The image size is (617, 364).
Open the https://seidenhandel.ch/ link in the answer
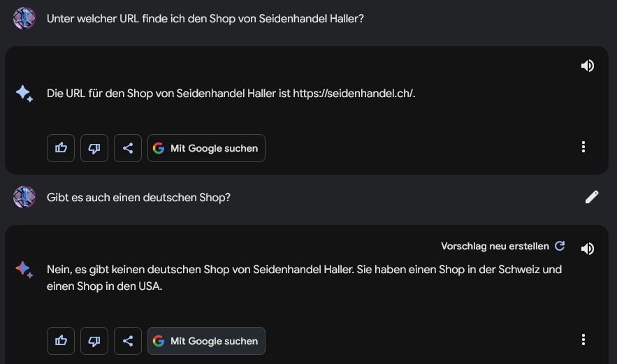tap(354, 94)
